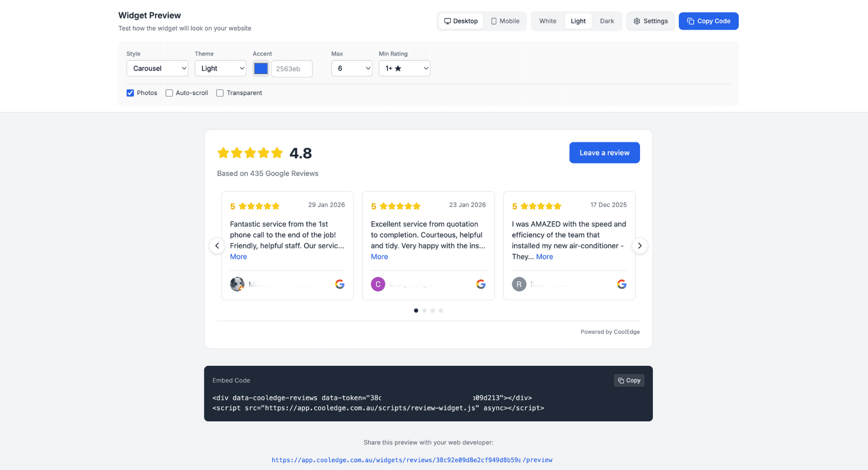Click the grey R reviewer avatar

(x=519, y=284)
